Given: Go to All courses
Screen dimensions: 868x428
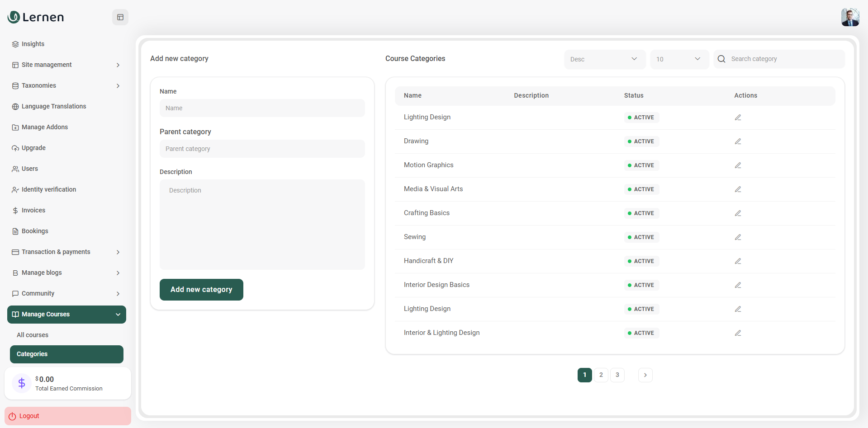Looking at the screenshot, I should (x=33, y=335).
